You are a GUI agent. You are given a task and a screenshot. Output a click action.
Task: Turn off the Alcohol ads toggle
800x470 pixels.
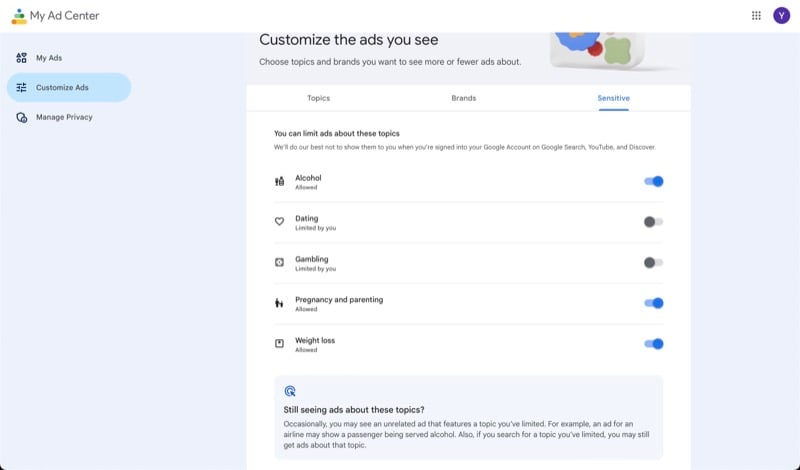click(x=654, y=182)
